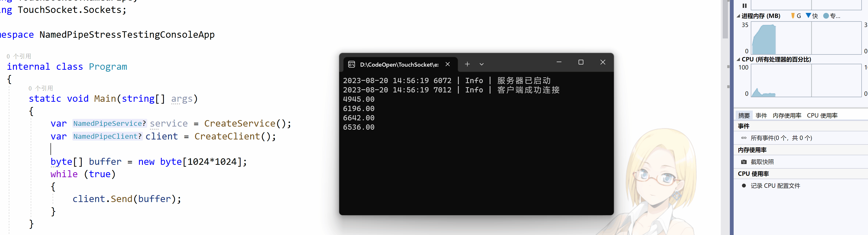Toggle the 快 snapshot legend marker
Screen dimensions: 868x235
(x=812, y=16)
